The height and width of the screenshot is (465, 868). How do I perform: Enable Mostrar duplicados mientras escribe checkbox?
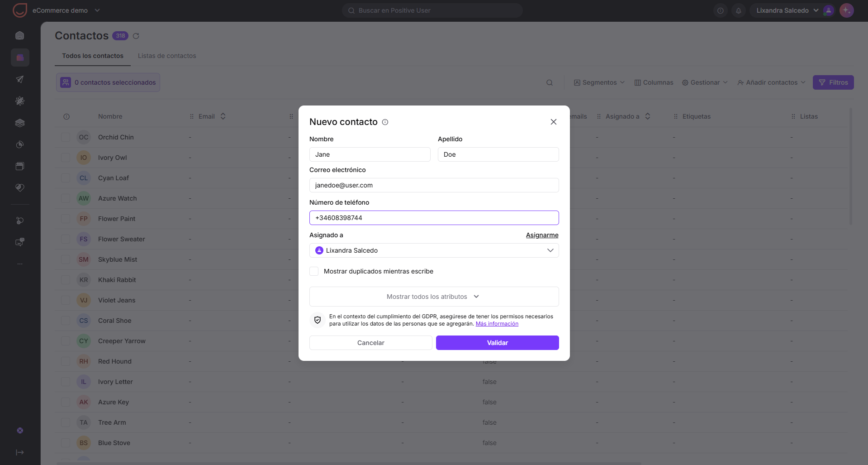coord(314,271)
